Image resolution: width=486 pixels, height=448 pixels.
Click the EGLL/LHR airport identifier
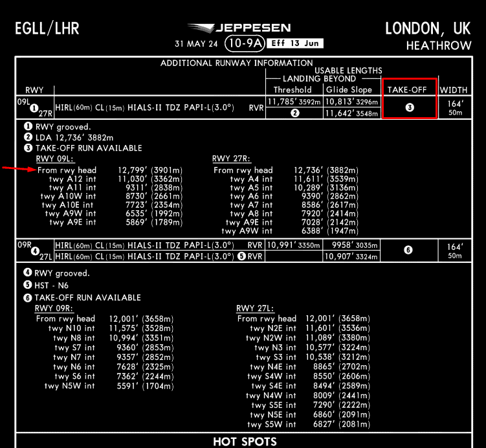47,29
